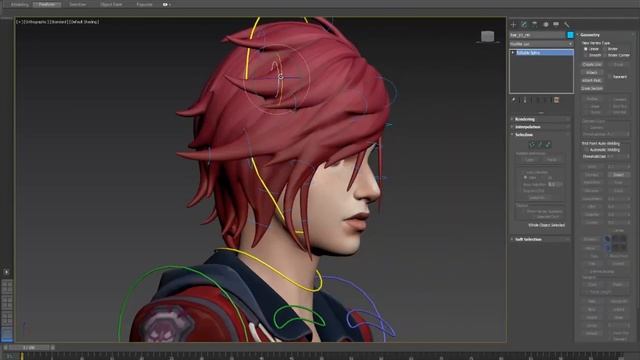The width and height of the screenshot is (640, 360).
Task: Click the object name input field
Action: (x=537, y=35)
